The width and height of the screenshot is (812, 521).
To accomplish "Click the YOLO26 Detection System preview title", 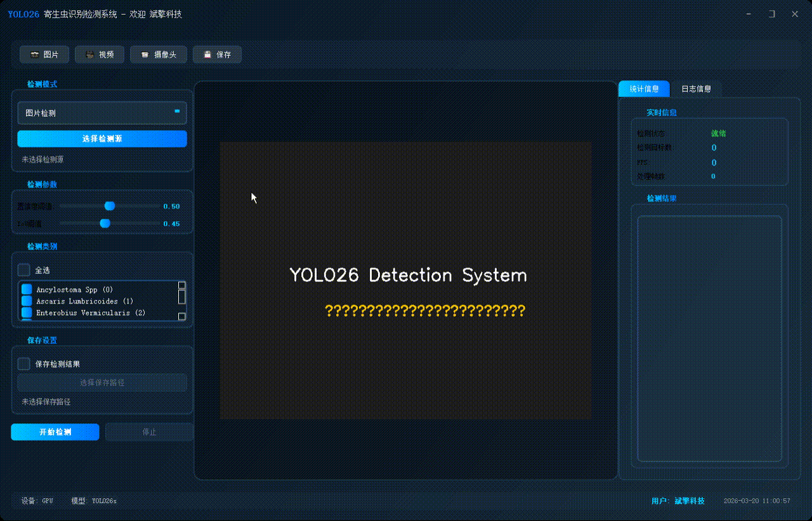I will pyautogui.click(x=408, y=275).
